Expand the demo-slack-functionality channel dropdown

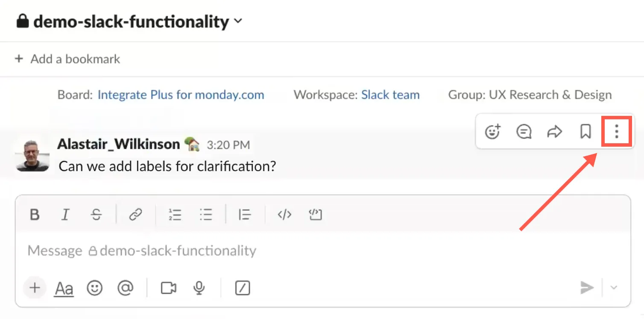[238, 21]
